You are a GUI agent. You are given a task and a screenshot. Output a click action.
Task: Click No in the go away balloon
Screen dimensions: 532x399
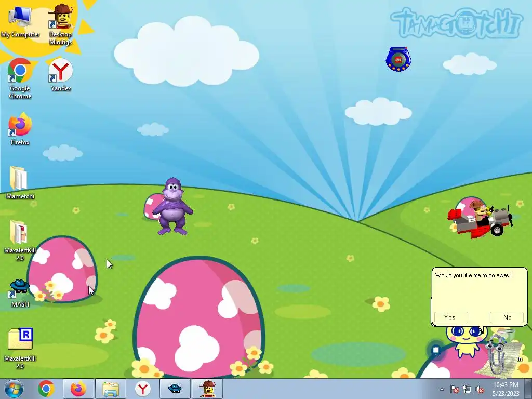507,317
